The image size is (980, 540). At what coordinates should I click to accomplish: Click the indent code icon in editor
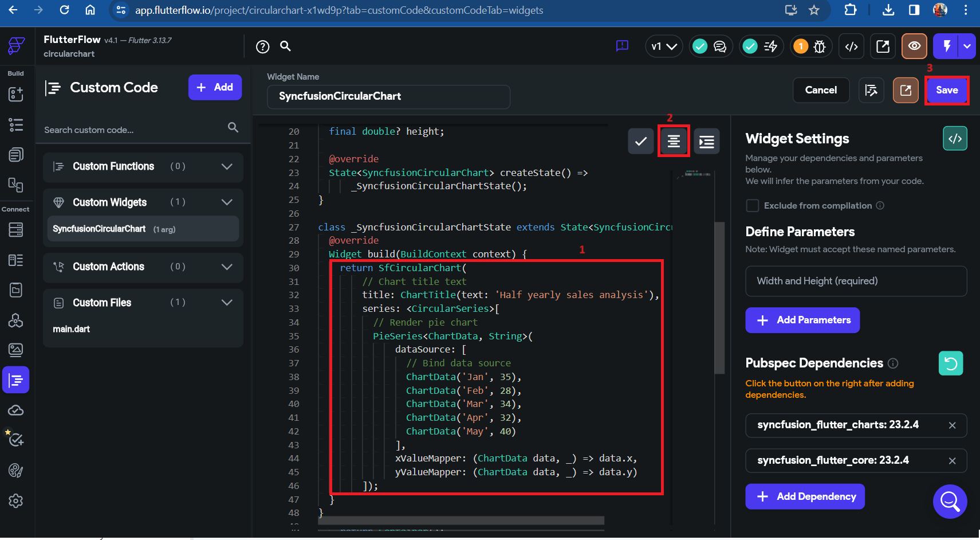coord(707,141)
